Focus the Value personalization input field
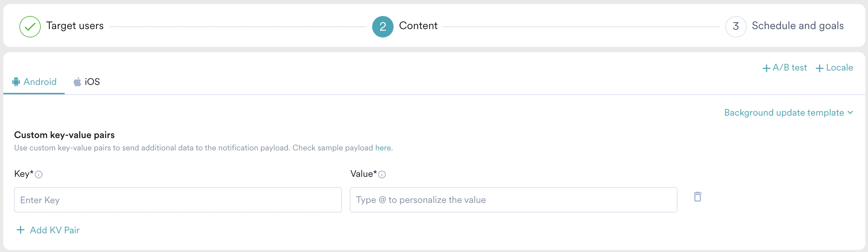Screen dimensions: 868x252 (513, 200)
